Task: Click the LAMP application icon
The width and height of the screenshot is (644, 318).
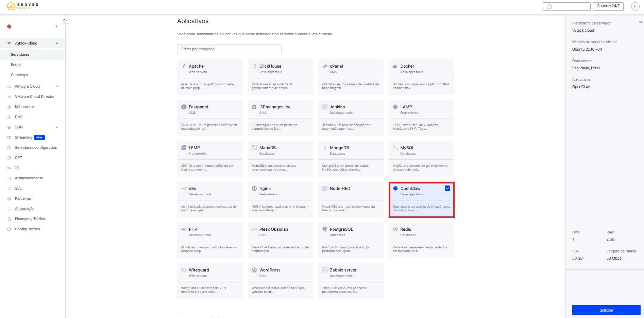Action: coord(395,107)
